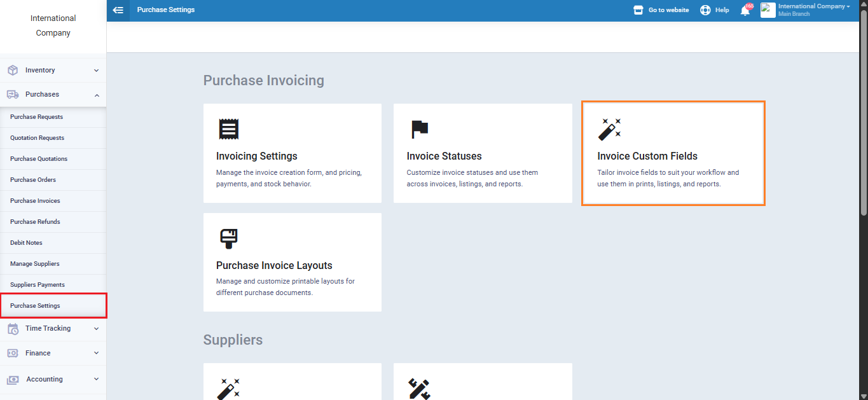Expand the Inventory menu section
The width and height of the screenshot is (868, 400).
click(x=53, y=70)
